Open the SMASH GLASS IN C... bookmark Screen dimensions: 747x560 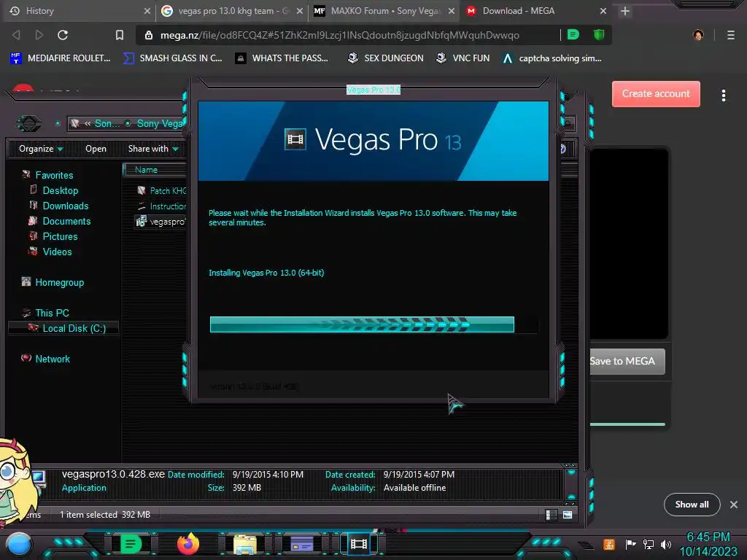tap(172, 58)
